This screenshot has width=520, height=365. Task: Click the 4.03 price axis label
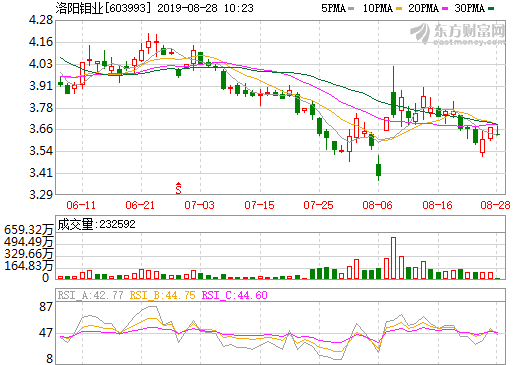41,64
